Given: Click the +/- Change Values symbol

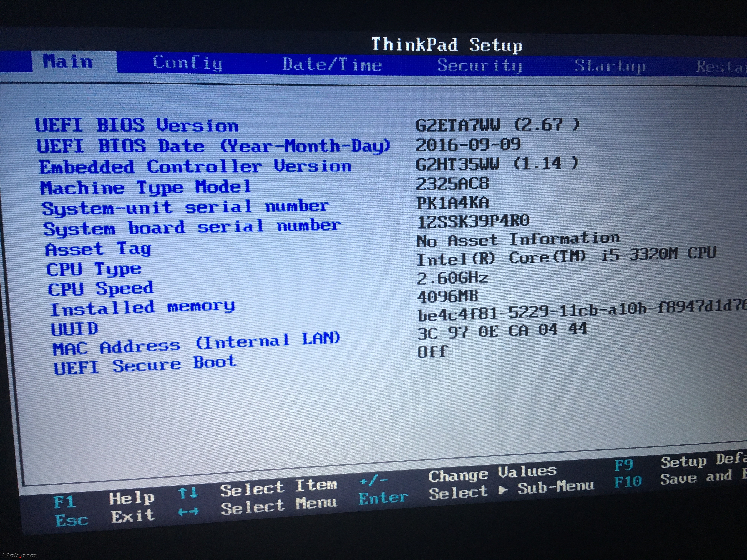Looking at the screenshot, I should pyautogui.click(x=374, y=481).
